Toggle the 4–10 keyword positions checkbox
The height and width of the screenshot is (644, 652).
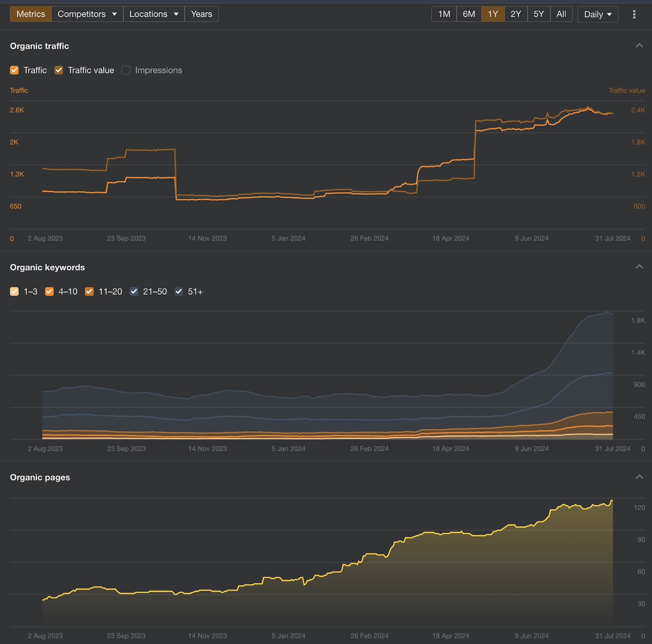49,291
